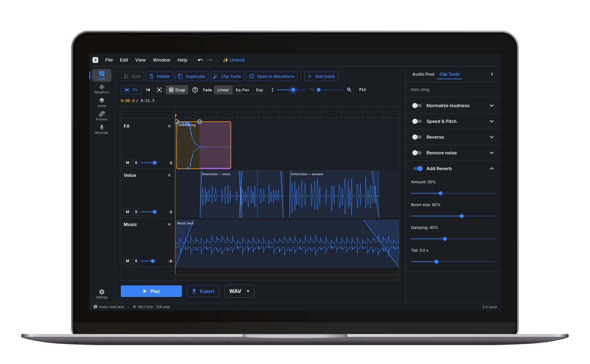This screenshot has height=364, width=590.
Task: Click the Add track button
Action: pyautogui.click(x=321, y=76)
